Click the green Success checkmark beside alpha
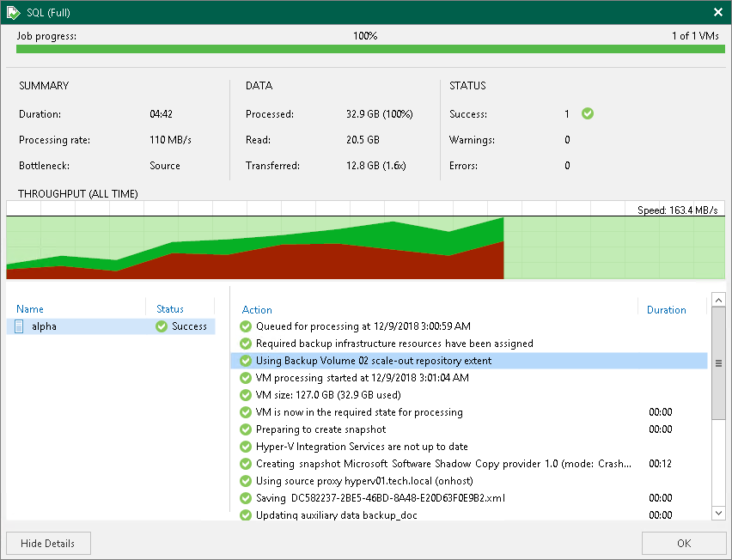Viewport: 732px width, 560px height. coord(162,326)
